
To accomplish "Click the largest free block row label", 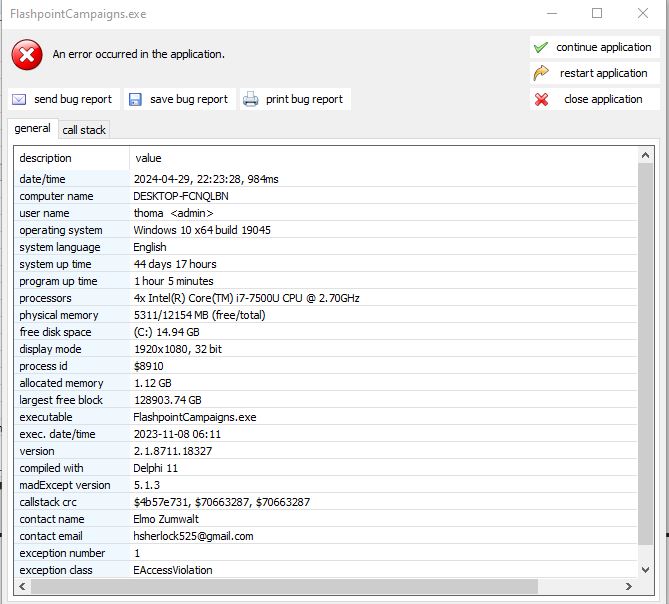I will coord(61,401).
